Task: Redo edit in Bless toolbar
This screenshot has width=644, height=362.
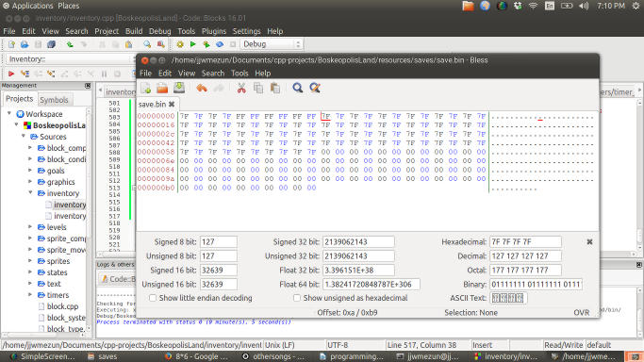Action: [x=219, y=88]
